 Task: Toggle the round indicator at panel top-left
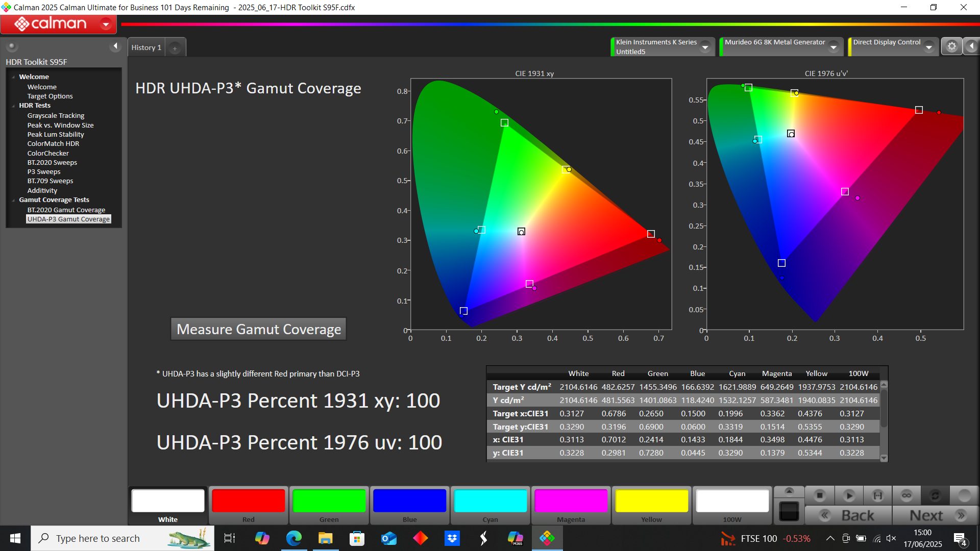tap(11, 46)
